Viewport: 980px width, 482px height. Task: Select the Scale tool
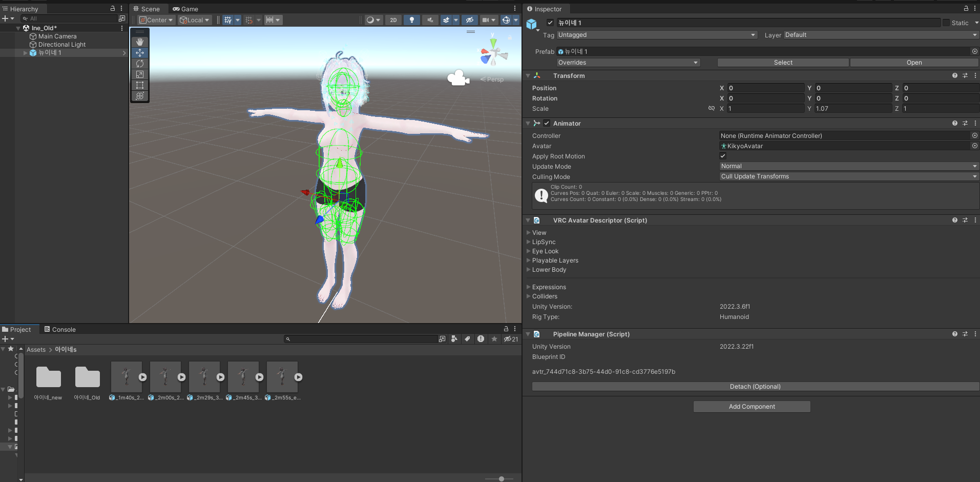coord(140,74)
